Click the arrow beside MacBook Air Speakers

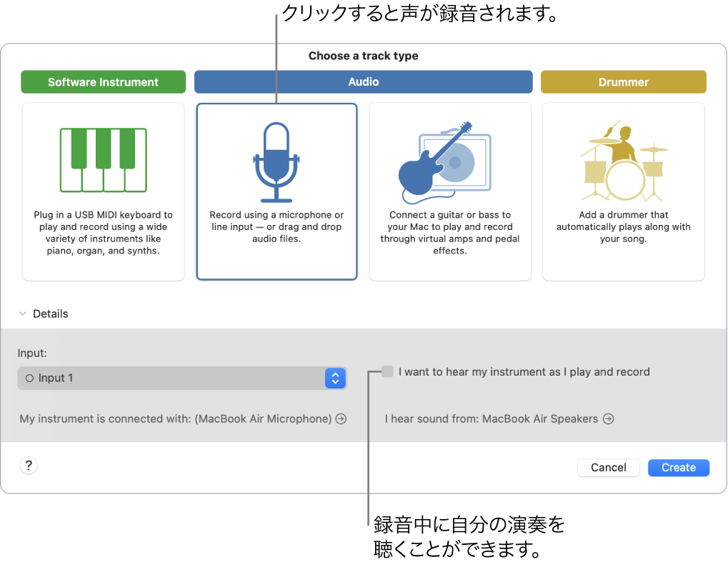click(609, 419)
